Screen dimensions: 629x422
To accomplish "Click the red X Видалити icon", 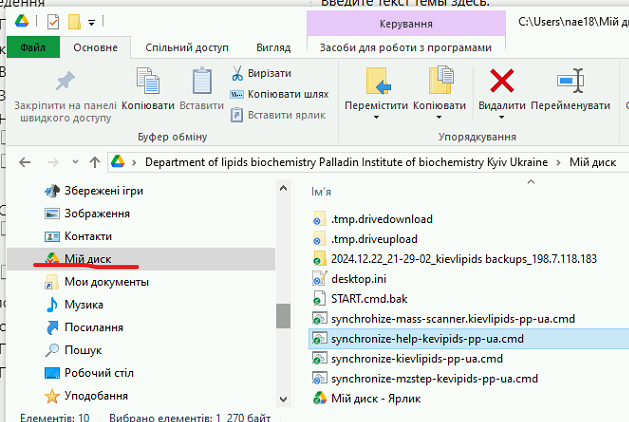I will (502, 80).
